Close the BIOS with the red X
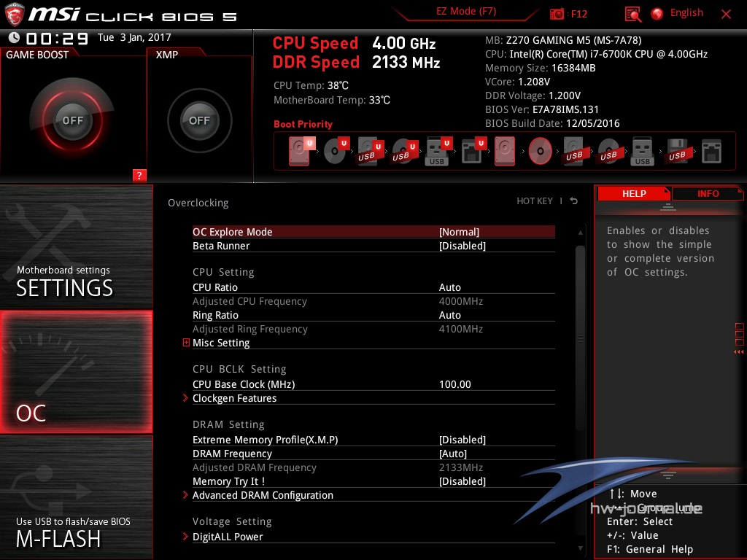Screen dimensions: 747x560 pos(726,15)
